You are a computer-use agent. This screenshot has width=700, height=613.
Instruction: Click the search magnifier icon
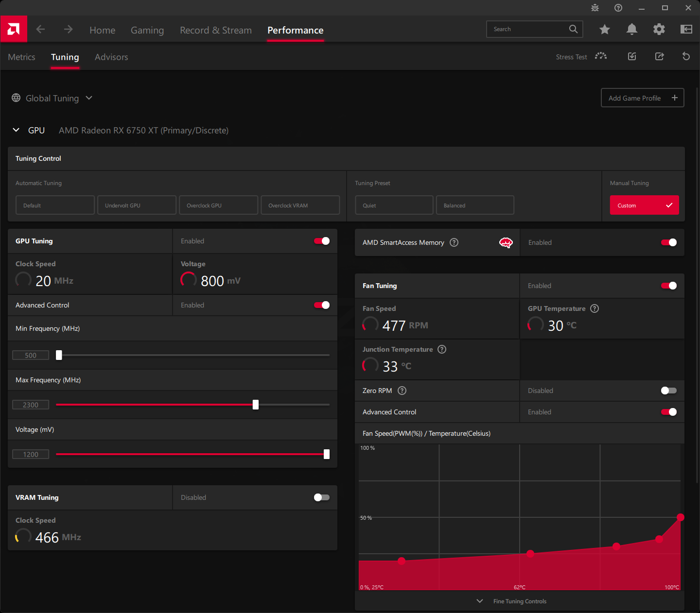tap(574, 29)
